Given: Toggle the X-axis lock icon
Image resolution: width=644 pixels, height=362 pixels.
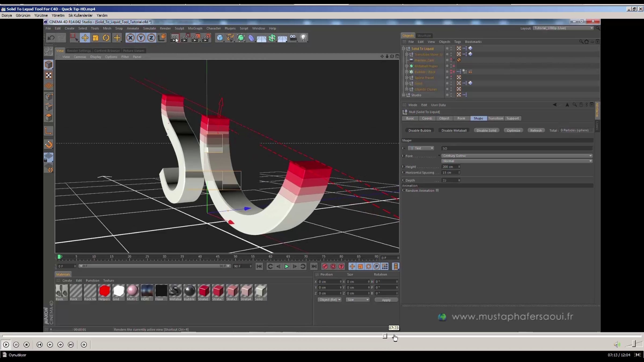Looking at the screenshot, I should (x=130, y=38).
